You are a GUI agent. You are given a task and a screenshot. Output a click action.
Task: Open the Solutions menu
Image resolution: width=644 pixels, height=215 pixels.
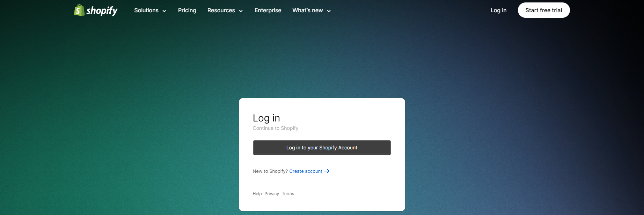tap(146, 10)
